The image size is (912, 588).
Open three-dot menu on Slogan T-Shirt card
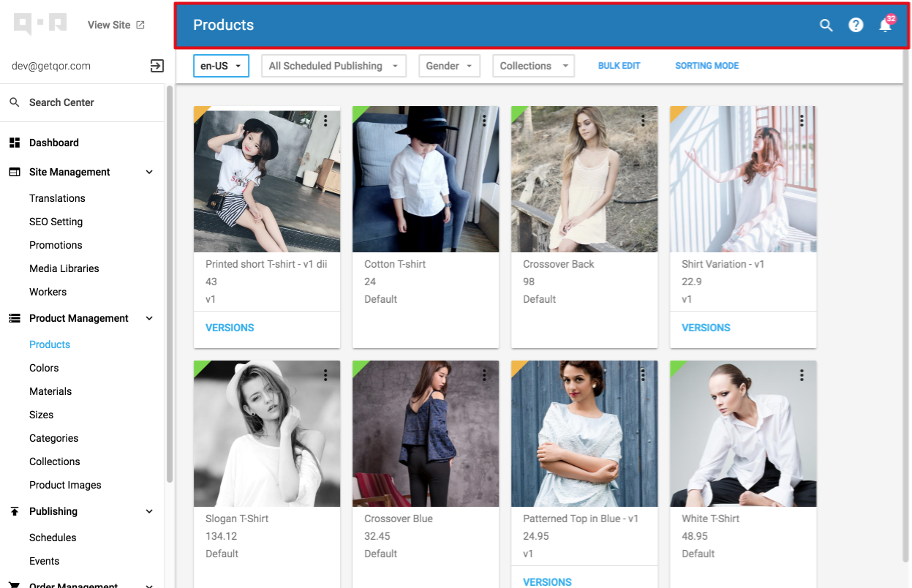(325, 375)
